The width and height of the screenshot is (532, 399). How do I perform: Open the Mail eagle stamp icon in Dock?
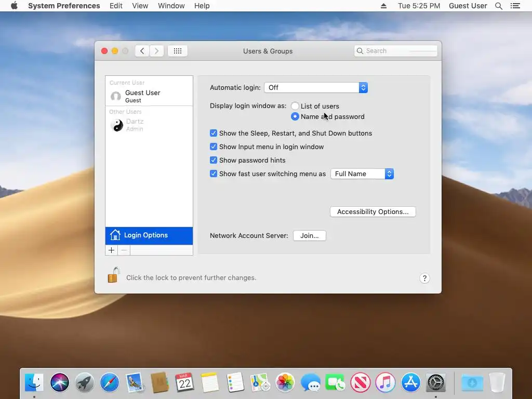(x=135, y=382)
